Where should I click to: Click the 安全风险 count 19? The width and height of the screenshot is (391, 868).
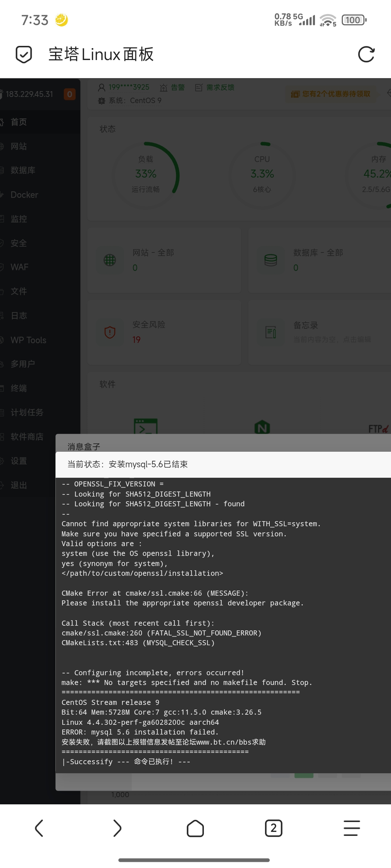coord(136,340)
